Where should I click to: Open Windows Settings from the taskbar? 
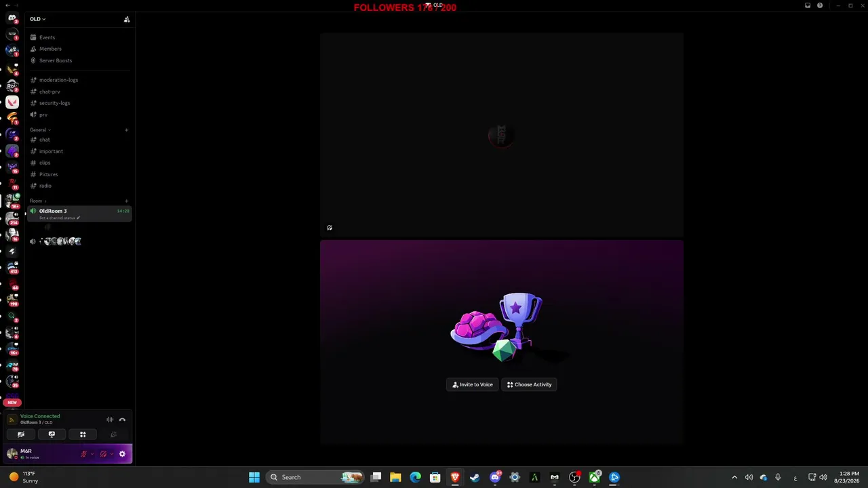pyautogui.click(x=515, y=477)
